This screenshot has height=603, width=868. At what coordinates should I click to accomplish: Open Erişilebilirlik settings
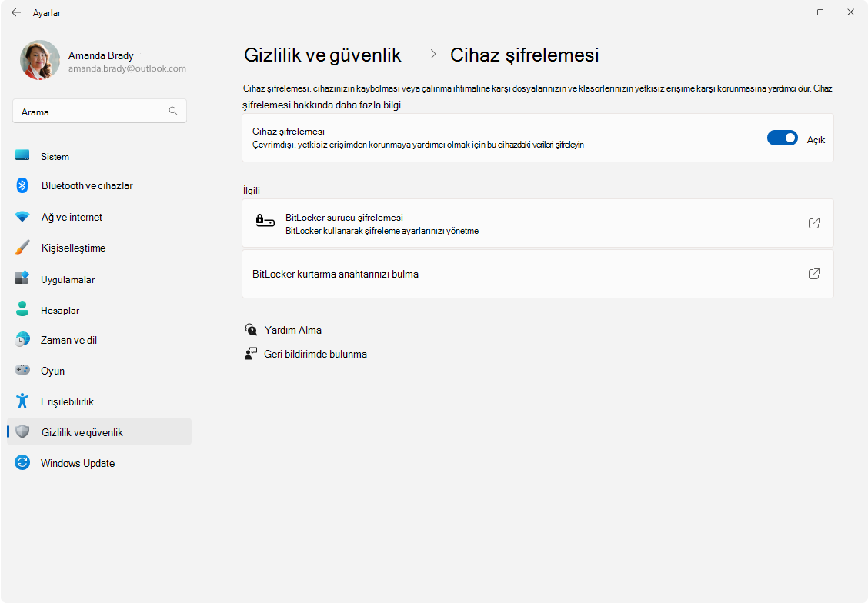[99, 401]
